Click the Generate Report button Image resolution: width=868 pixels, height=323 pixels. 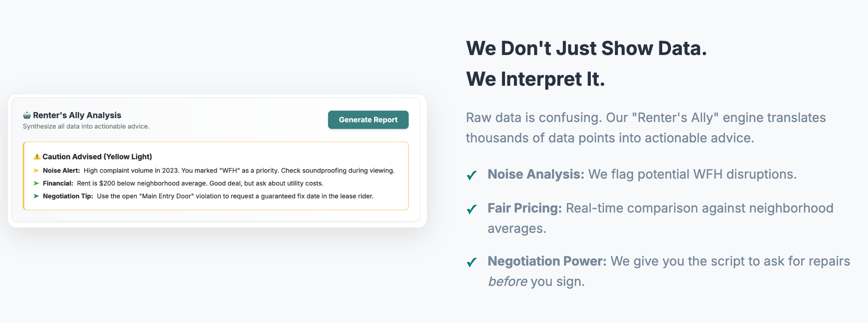(368, 120)
